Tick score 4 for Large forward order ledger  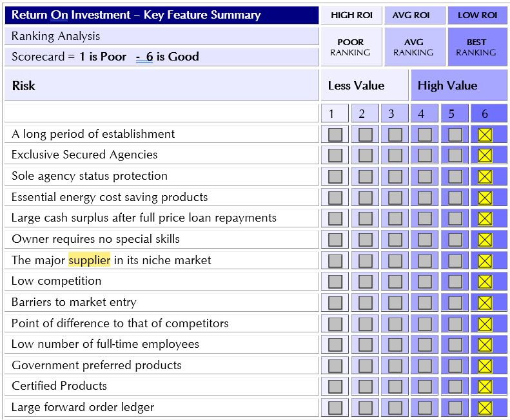coord(425,408)
